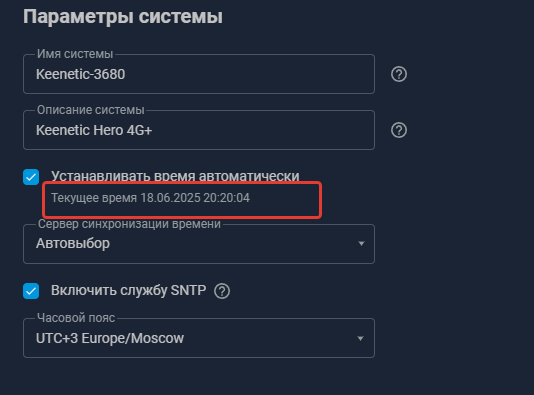This screenshot has height=395, width=534.
Task: Click the Параметры системы section heading
Action: point(123,16)
